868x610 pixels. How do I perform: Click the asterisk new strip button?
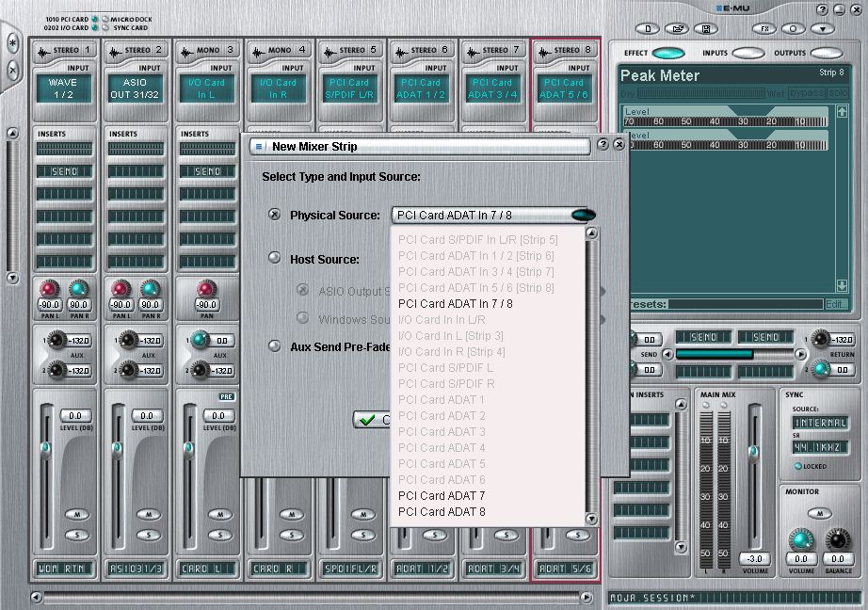(13, 43)
